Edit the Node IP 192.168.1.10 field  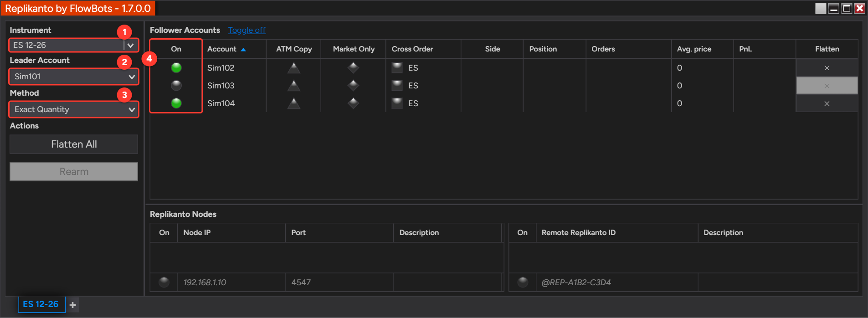coord(231,282)
